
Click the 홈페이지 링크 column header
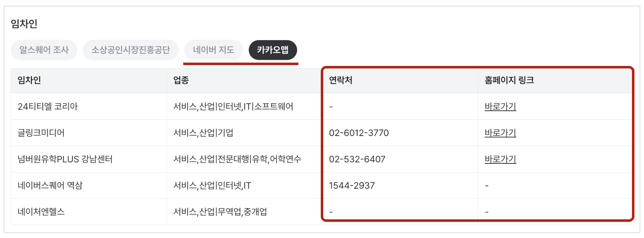(509, 80)
